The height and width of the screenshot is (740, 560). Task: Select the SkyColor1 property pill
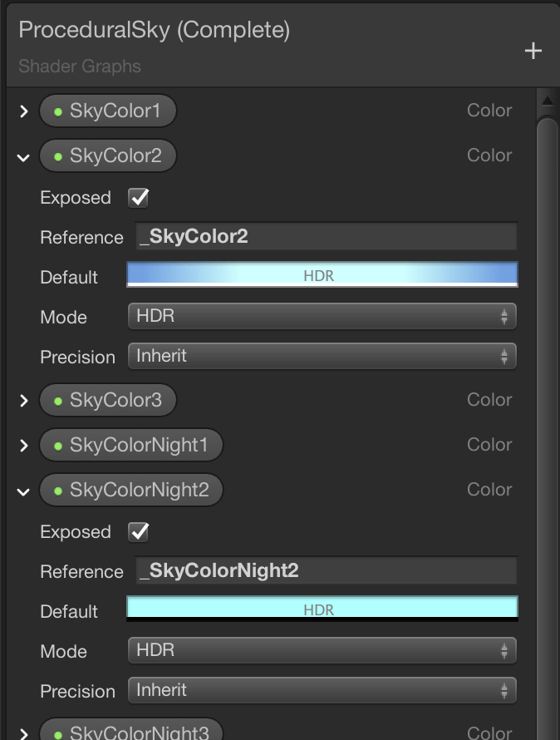click(108, 111)
